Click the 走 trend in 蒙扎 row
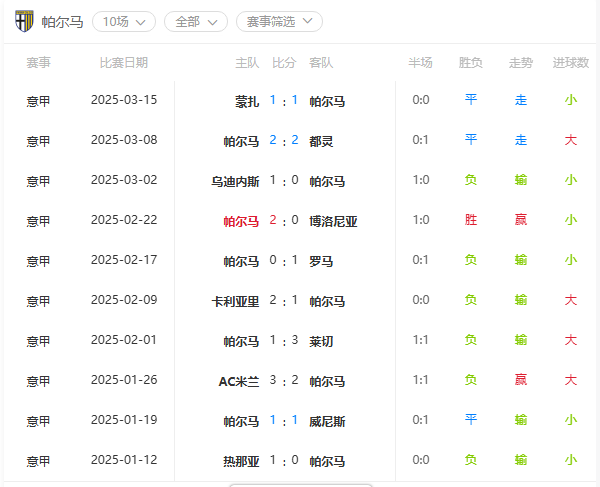The image size is (600, 487). tap(521, 100)
